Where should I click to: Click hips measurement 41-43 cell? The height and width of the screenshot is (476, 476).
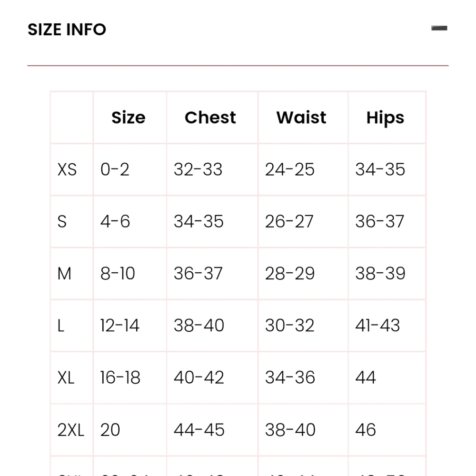[x=377, y=326]
